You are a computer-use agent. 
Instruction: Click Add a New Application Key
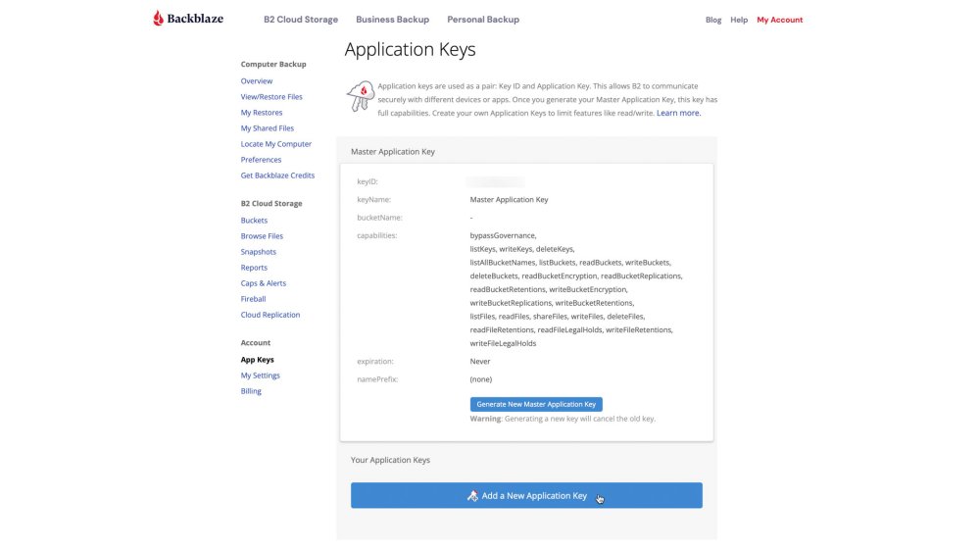(534, 496)
